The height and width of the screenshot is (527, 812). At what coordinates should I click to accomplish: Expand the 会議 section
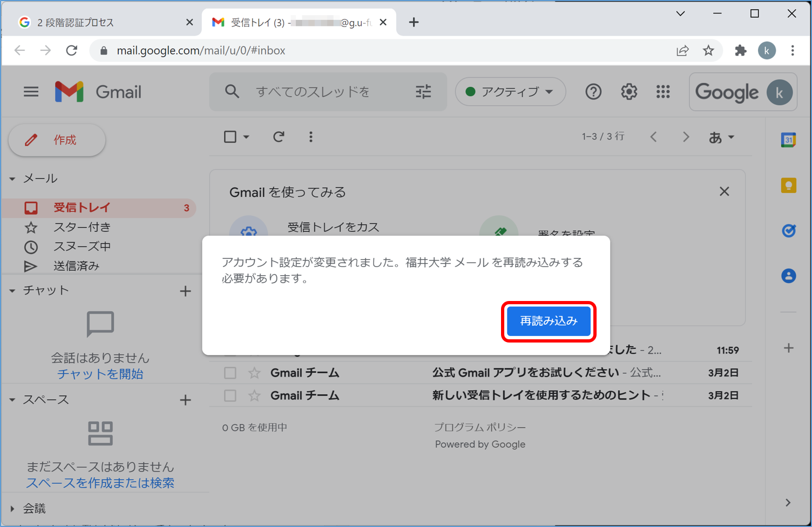[12, 509]
